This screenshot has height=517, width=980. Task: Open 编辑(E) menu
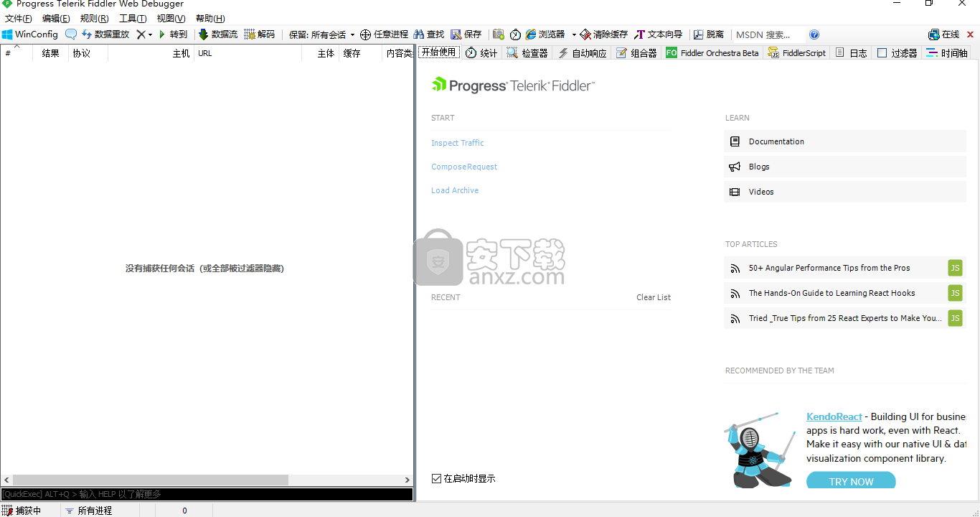56,19
